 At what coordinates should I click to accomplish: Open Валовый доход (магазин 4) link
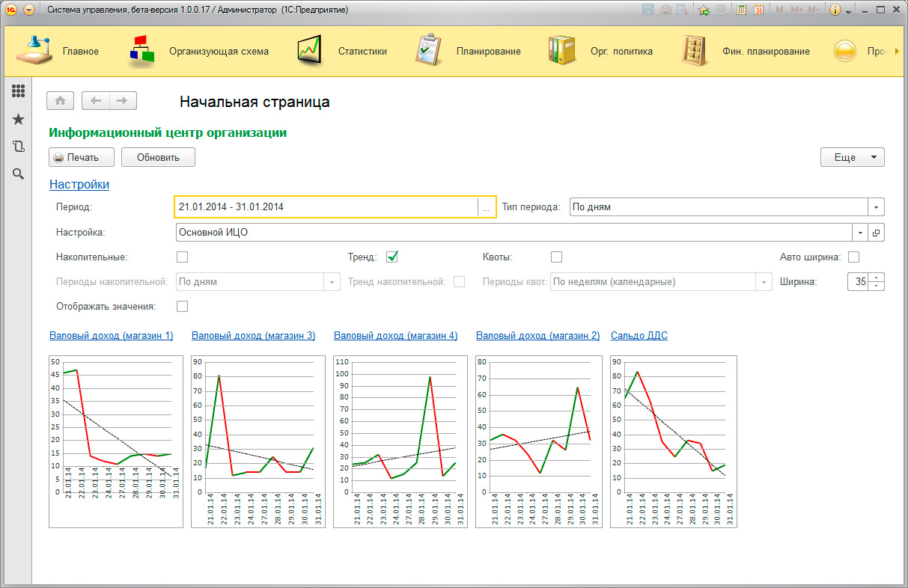(x=395, y=336)
